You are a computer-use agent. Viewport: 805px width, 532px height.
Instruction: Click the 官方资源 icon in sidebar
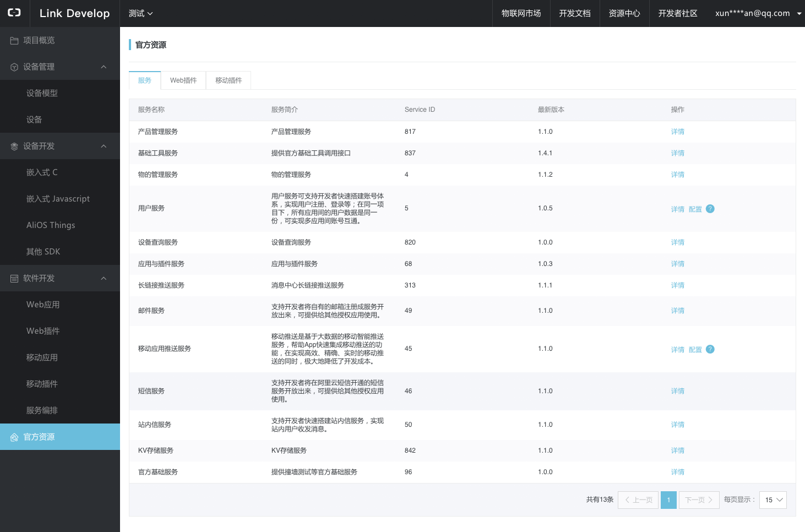[x=14, y=437]
